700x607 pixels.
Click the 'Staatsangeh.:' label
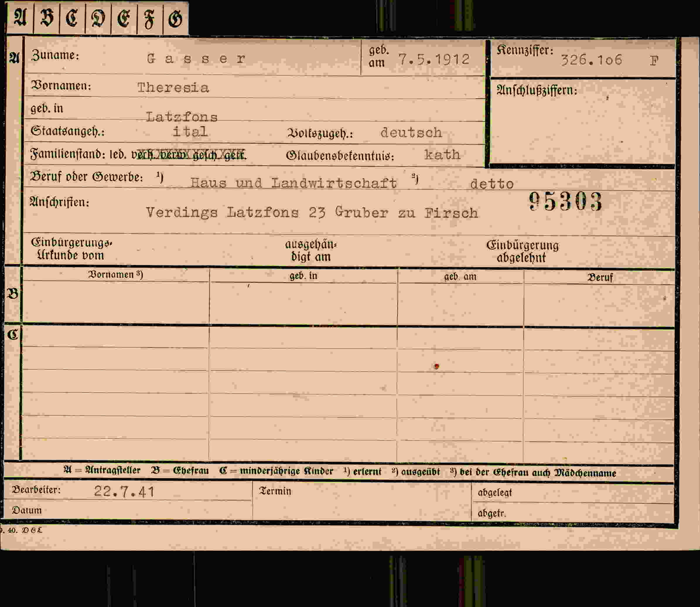68,131
